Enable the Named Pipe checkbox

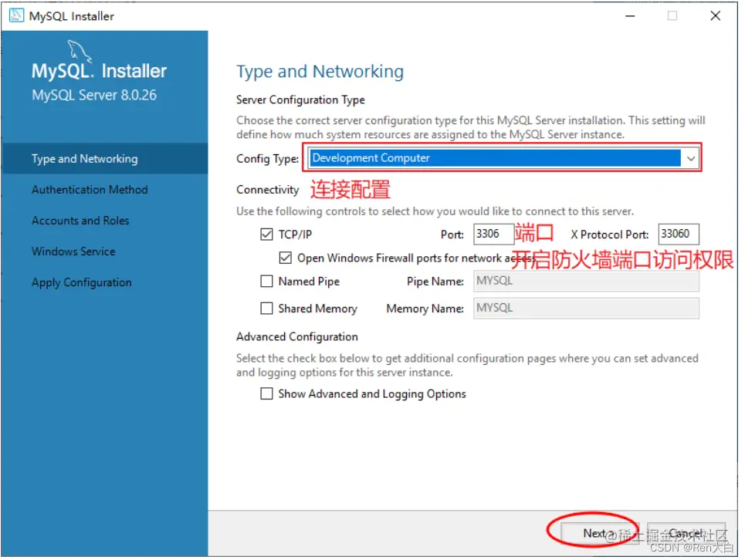point(266,282)
